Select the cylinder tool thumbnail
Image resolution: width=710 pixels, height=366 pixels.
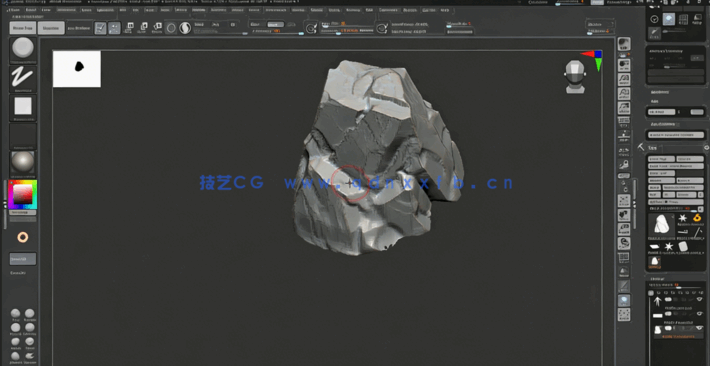tap(683, 246)
